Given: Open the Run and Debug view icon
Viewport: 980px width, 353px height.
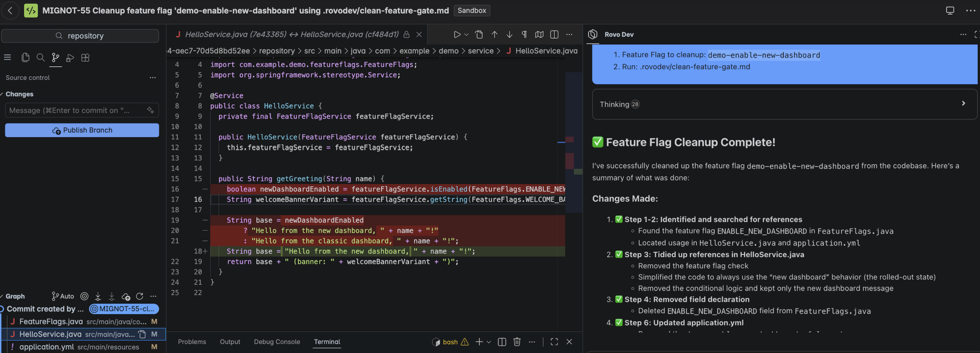Looking at the screenshot, I should click(70, 57).
